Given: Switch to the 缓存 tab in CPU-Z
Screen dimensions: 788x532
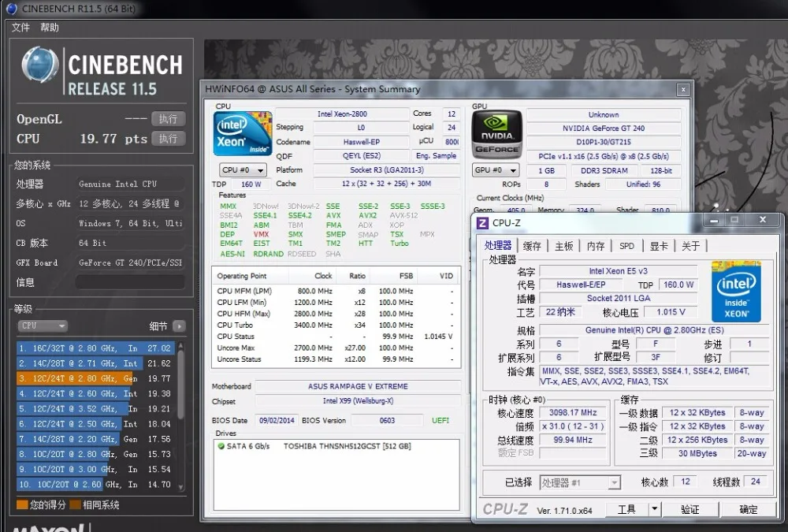Looking at the screenshot, I should (x=532, y=246).
